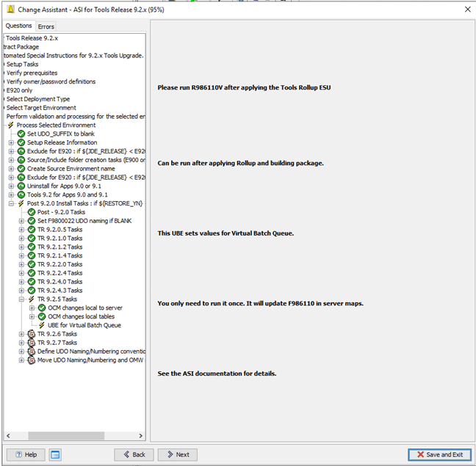Click status icon for Tools 9.2 for Apps 9.0 and 9.1
The image size is (476, 466).
[x=21, y=194]
